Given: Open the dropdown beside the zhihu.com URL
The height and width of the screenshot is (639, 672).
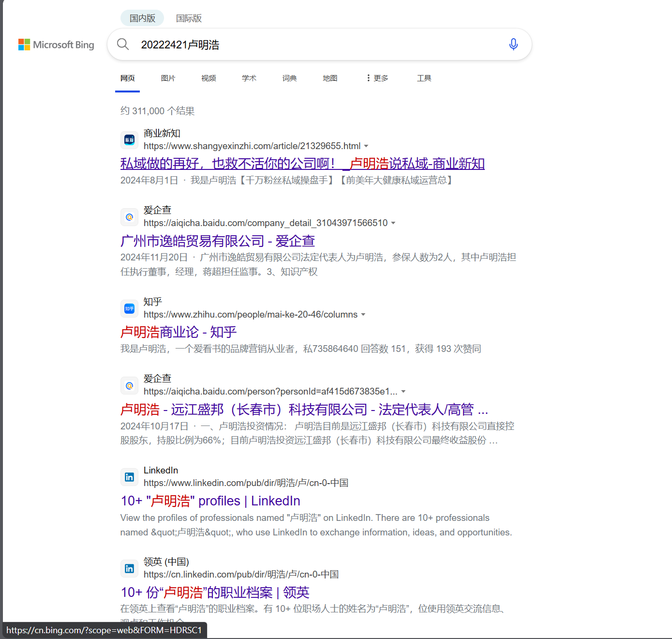Looking at the screenshot, I should (x=364, y=314).
